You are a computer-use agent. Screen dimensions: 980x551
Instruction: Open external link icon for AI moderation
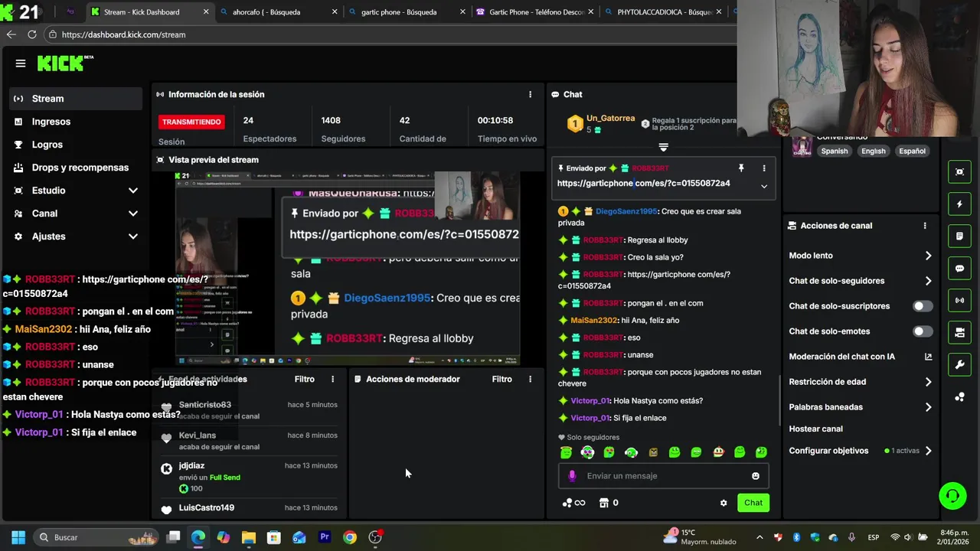click(x=928, y=357)
